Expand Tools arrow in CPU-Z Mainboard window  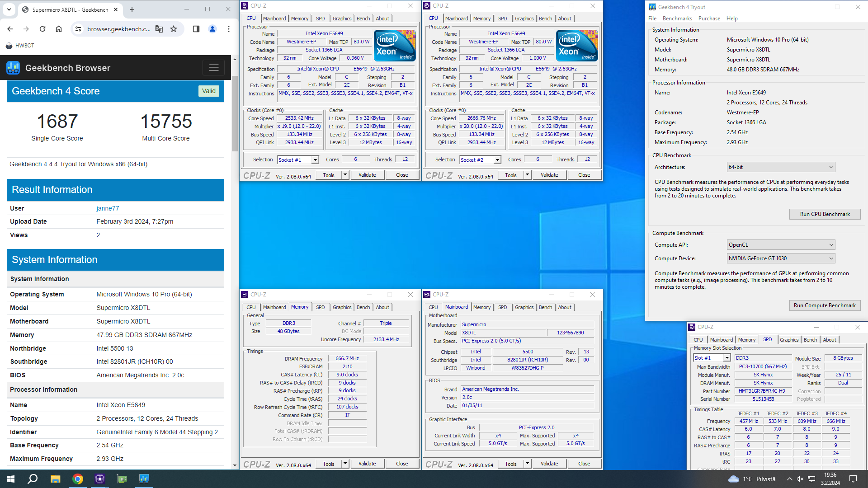point(527,464)
